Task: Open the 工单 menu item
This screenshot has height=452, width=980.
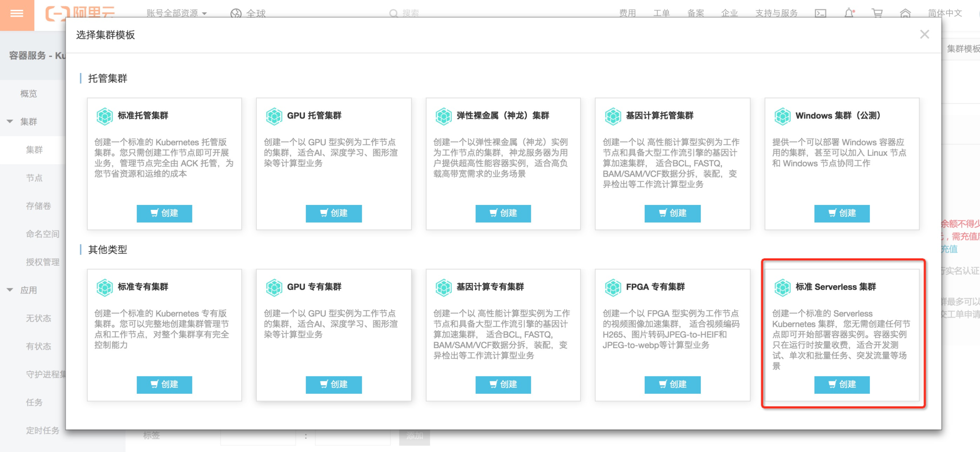Action: [661, 13]
